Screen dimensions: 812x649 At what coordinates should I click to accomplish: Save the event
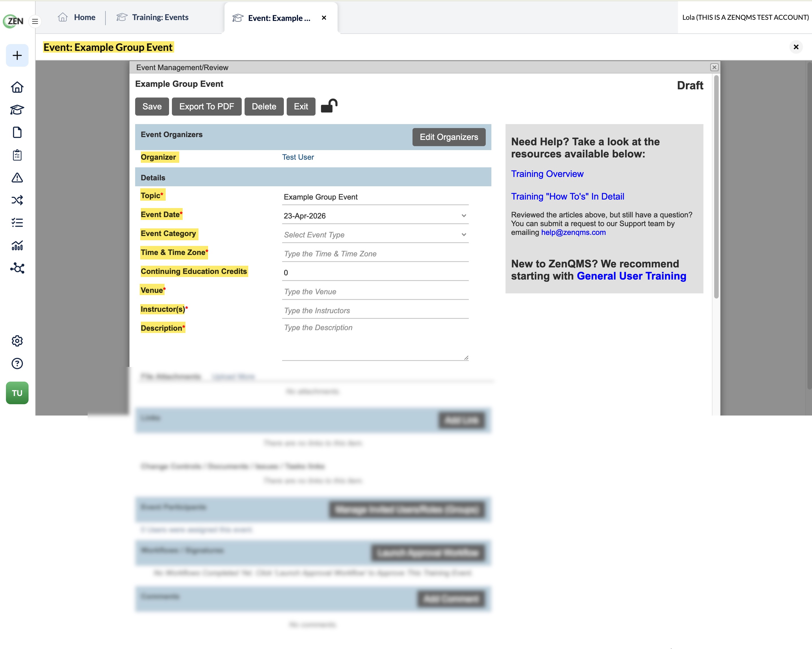pos(152,107)
